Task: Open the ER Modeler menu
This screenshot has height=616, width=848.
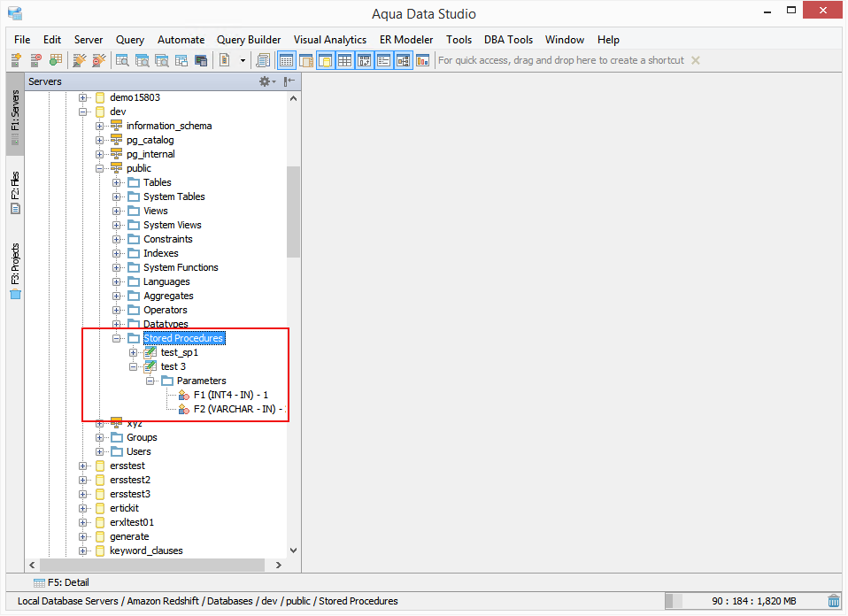Action: [406, 40]
